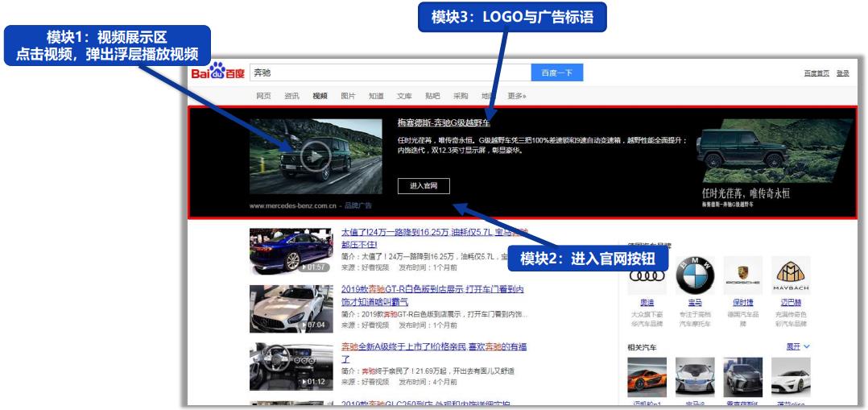This screenshot has height=410, width=868.
Task: Switch to the 贴吧 tab
Action: point(433,96)
